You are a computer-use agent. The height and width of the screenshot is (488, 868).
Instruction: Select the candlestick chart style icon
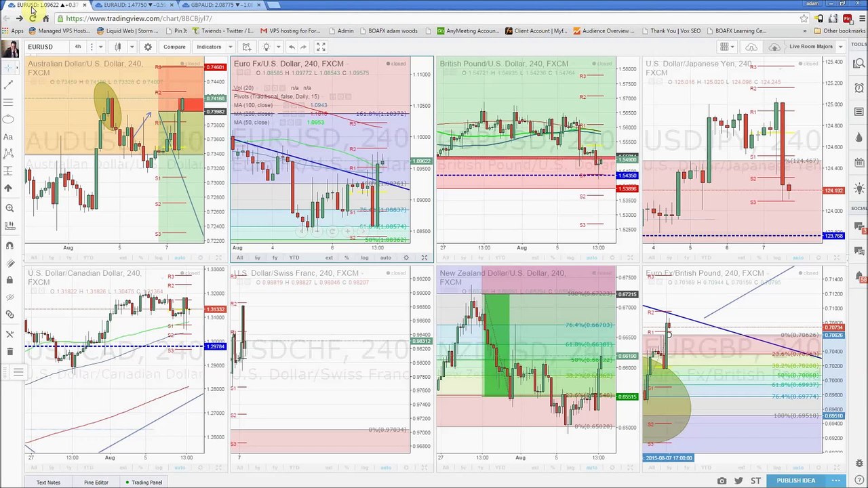click(x=117, y=47)
